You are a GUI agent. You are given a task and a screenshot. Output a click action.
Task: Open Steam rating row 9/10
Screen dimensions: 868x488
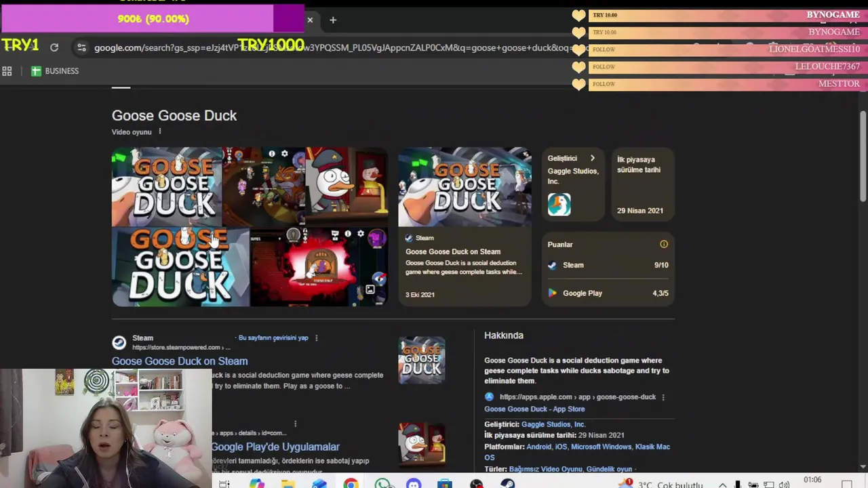[x=608, y=265]
